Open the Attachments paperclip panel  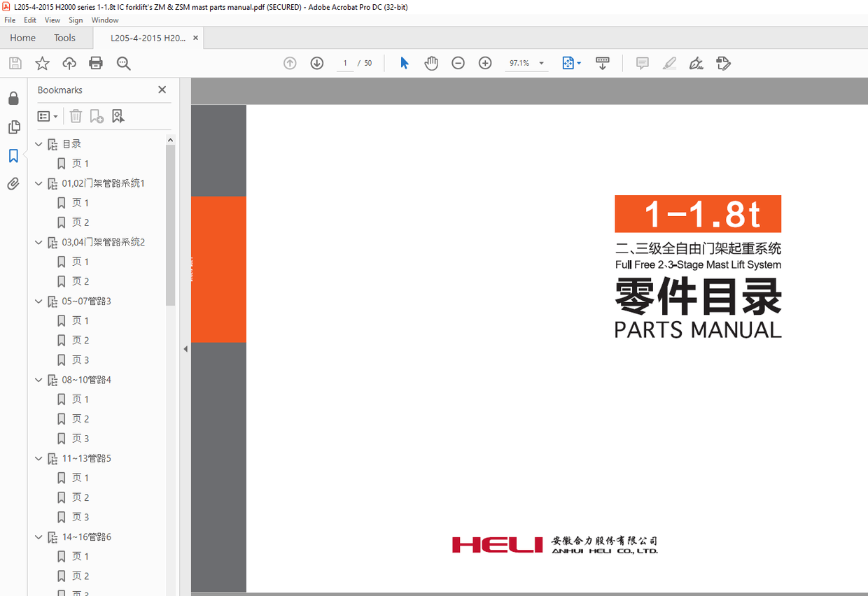(x=13, y=184)
